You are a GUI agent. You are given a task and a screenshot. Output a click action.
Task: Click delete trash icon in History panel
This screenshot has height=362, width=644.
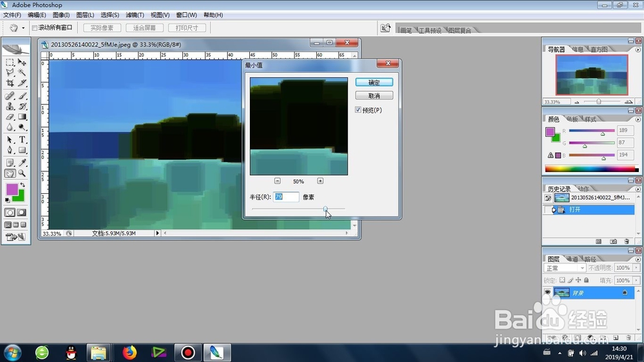627,242
